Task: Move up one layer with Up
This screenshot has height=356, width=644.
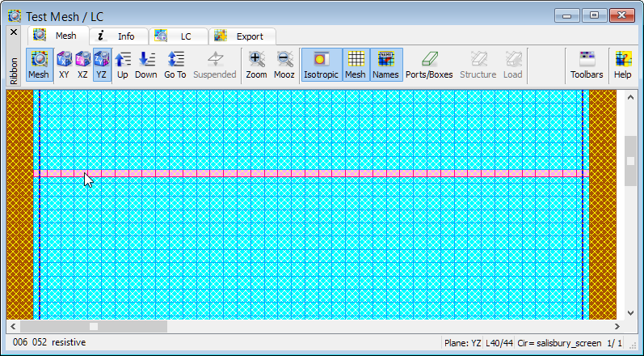Action: click(x=123, y=65)
